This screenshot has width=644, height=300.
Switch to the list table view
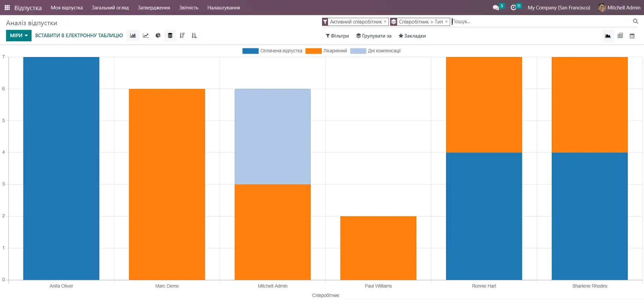tap(620, 36)
